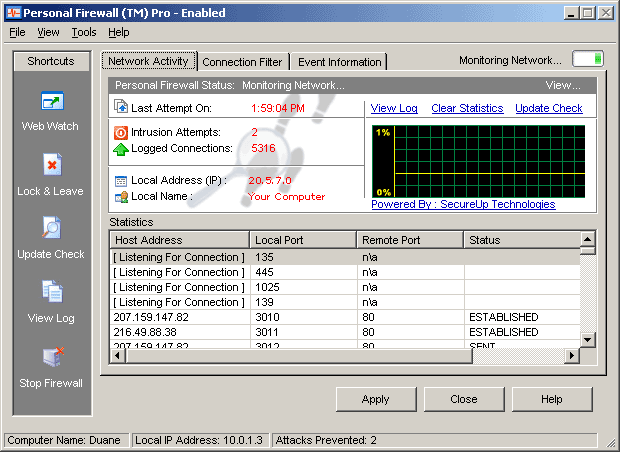Click statistics list scroll down arrow
The image size is (620, 452).
pyautogui.click(x=588, y=340)
